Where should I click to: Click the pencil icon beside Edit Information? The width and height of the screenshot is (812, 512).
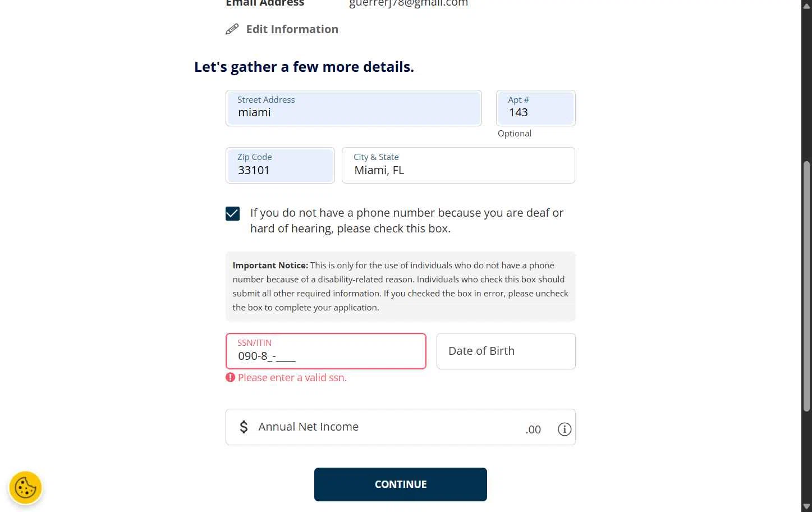tap(232, 29)
